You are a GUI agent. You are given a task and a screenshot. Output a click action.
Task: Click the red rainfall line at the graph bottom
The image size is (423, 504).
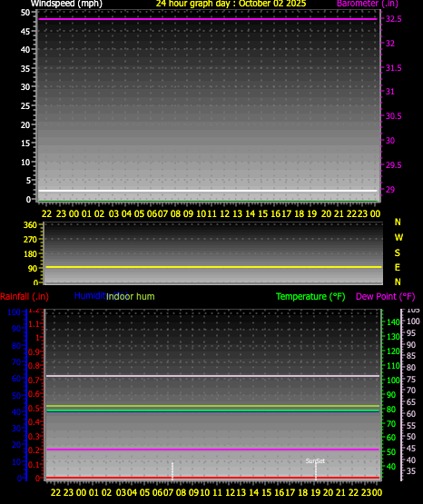pyautogui.click(x=213, y=478)
